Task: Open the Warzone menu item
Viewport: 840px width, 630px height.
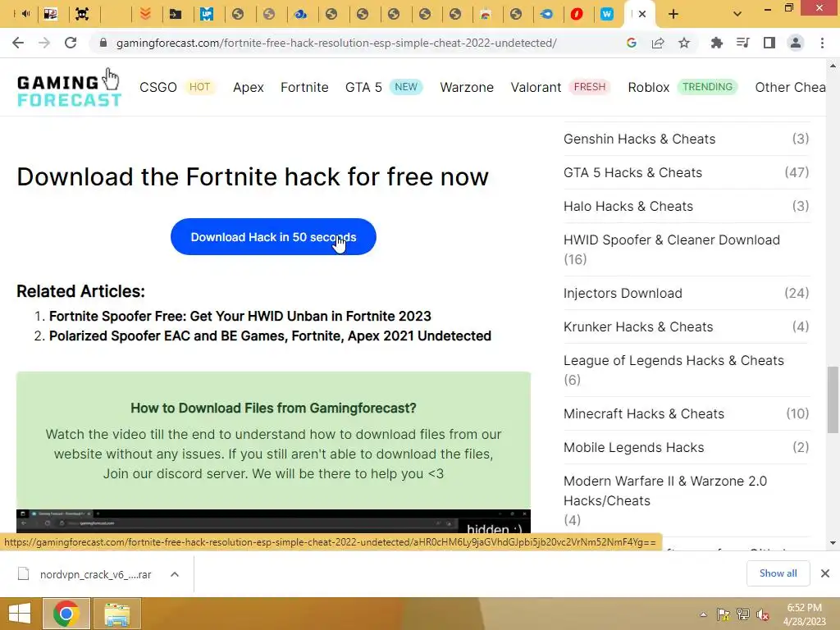Action: pyautogui.click(x=467, y=87)
